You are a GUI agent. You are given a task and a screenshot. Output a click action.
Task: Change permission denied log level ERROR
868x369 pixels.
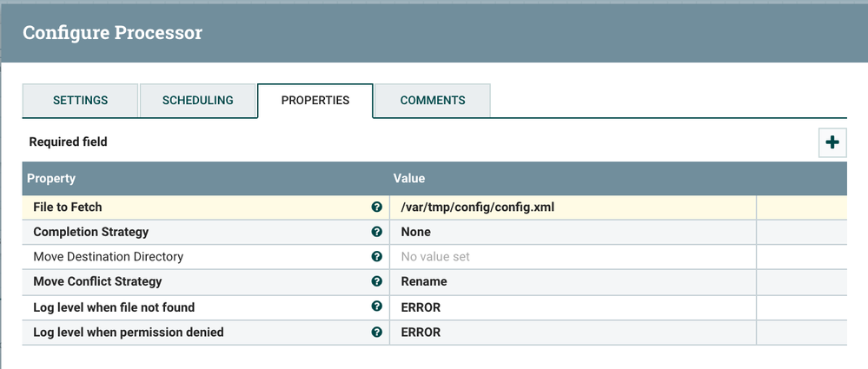click(420, 332)
